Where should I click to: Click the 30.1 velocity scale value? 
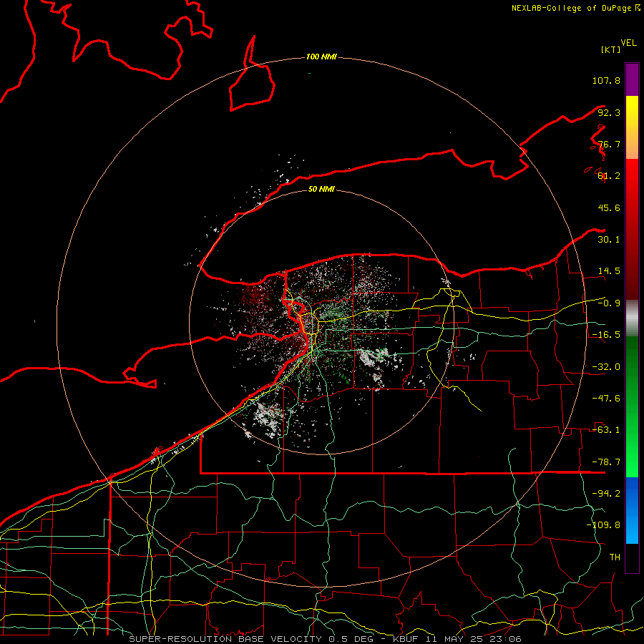tap(609, 240)
